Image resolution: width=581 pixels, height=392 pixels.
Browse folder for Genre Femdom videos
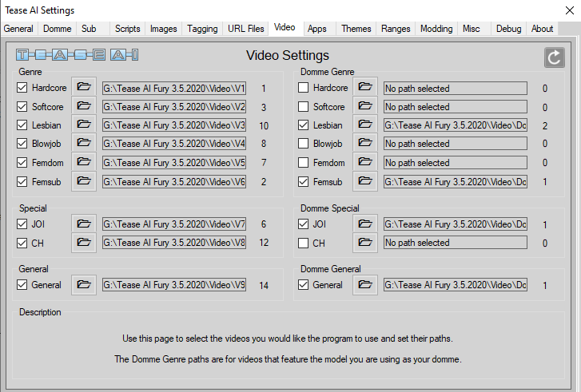tap(84, 162)
